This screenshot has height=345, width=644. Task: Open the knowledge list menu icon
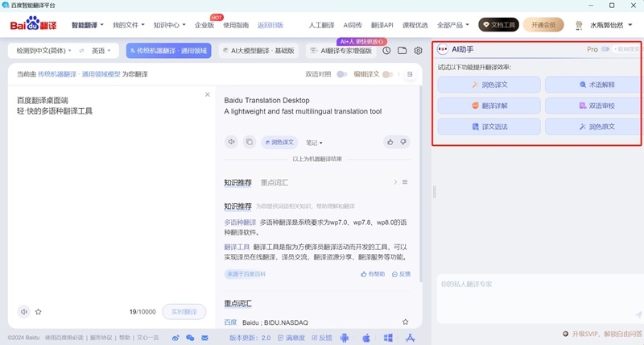(405, 181)
